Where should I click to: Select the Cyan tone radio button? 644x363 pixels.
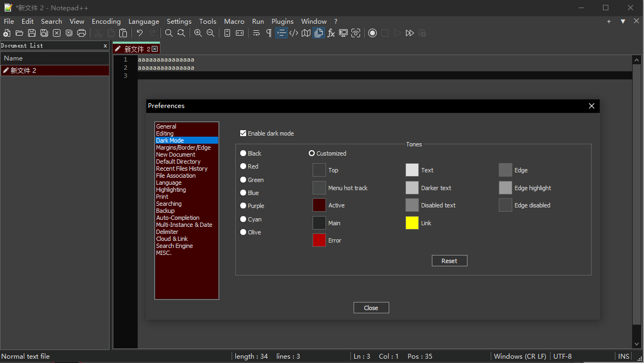coord(243,219)
